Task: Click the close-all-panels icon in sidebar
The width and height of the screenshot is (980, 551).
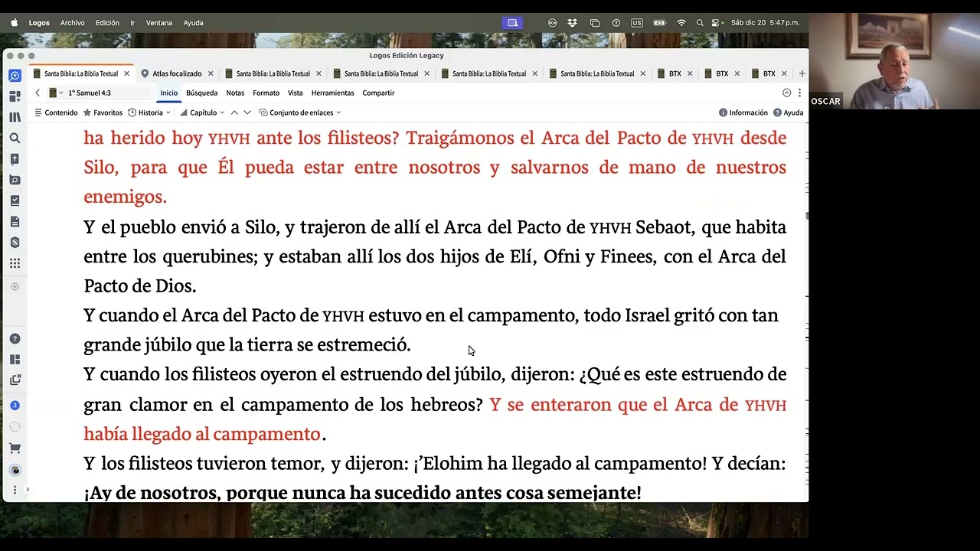Action: point(15,380)
